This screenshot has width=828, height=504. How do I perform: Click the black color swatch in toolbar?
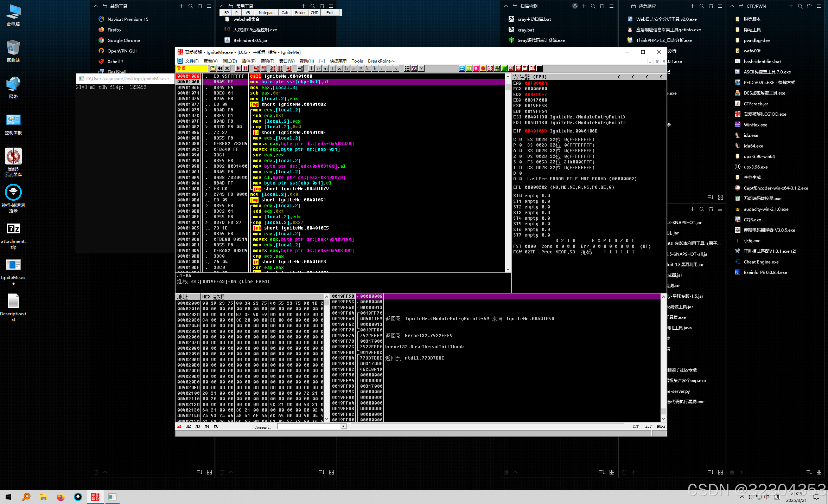pos(540,69)
